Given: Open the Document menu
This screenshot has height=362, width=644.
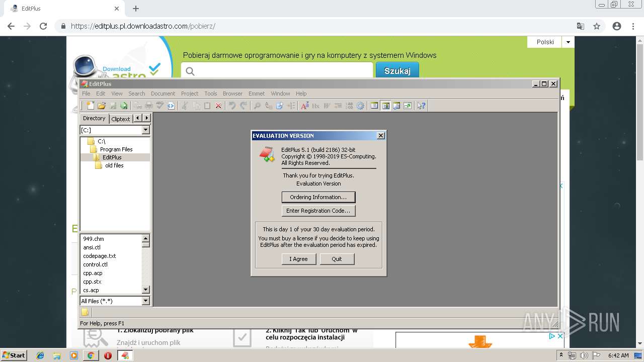Looking at the screenshot, I should coord(163,94).
